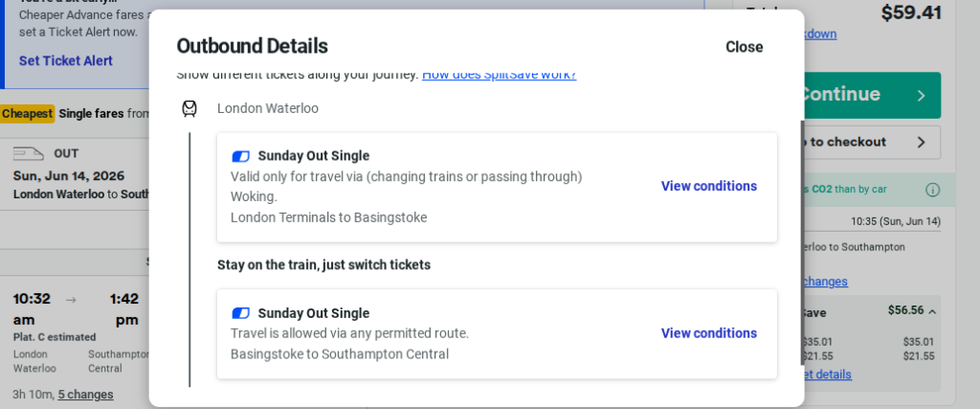Screen dimensions: 980x409
Task: Collapse the $56.56 price breakdown chevron
Action: [x=932, y=311]
